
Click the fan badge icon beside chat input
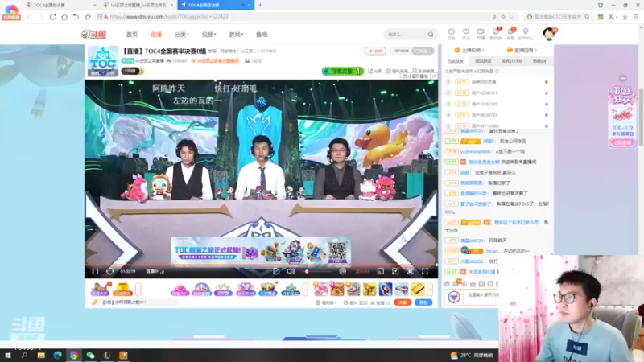click(x=454, y=297)
